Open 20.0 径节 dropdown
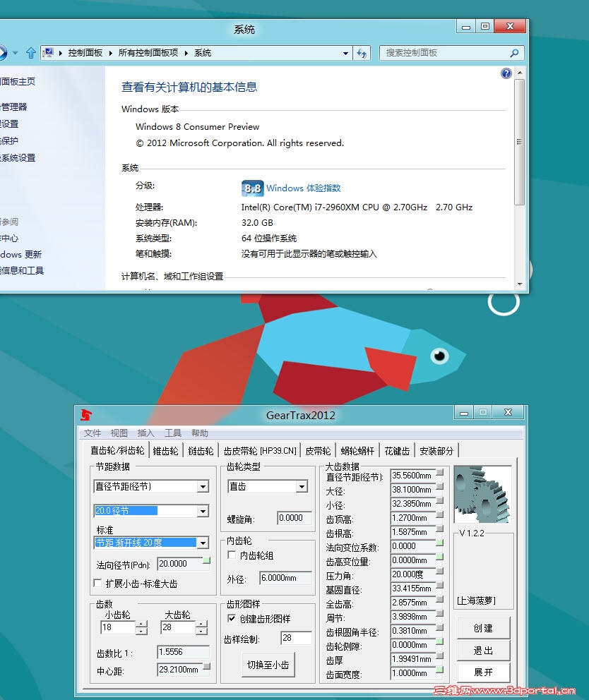This screenshot has width=589, height=700. [203, 511]
